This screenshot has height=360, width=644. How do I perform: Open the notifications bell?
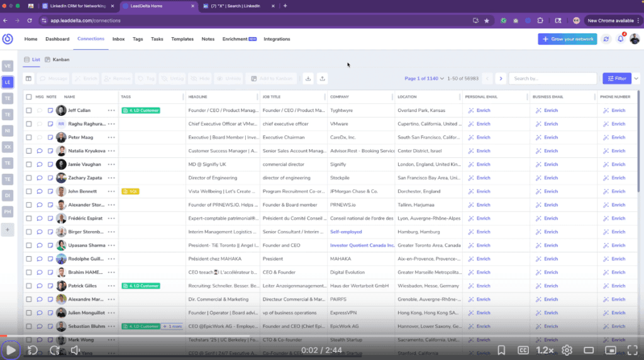click(621, 39)
